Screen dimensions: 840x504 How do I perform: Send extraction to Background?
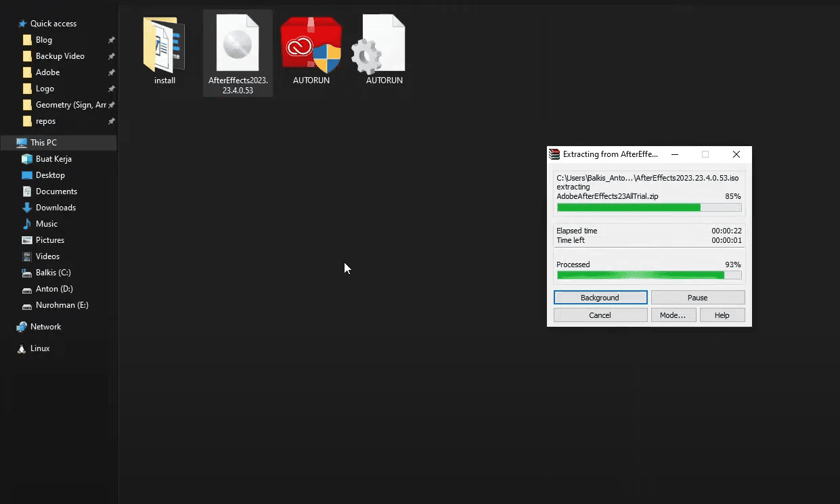[x=600, y=297]
